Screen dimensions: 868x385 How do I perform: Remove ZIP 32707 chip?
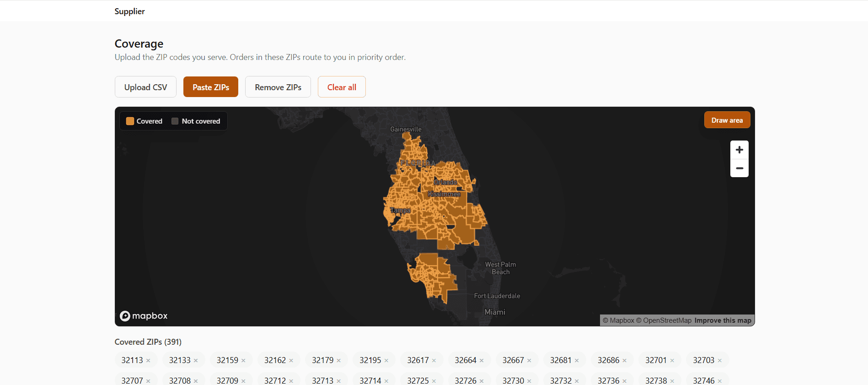(148, 381)
